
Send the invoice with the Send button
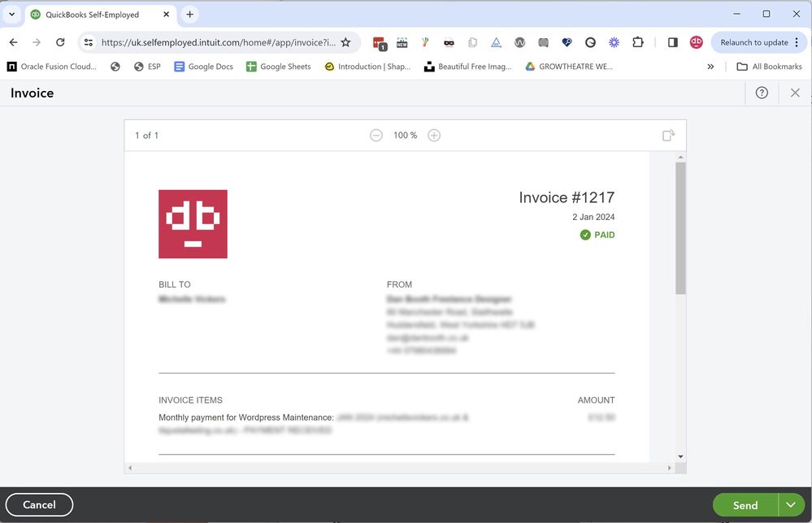pyautogui.click(x=745, y=504)
